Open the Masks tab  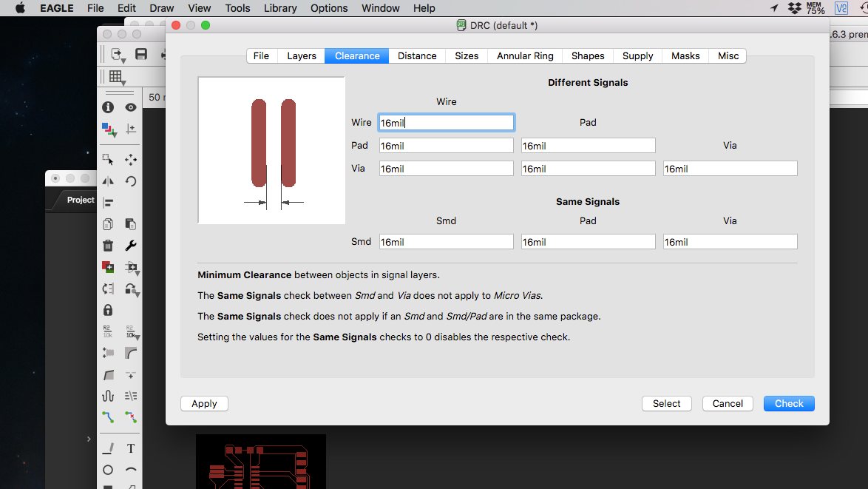(x=685, y=56)
